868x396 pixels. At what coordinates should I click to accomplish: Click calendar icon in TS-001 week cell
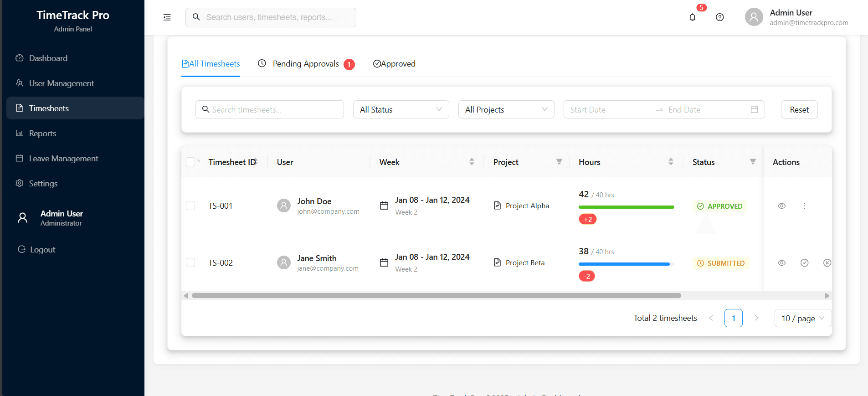[384, 206]
